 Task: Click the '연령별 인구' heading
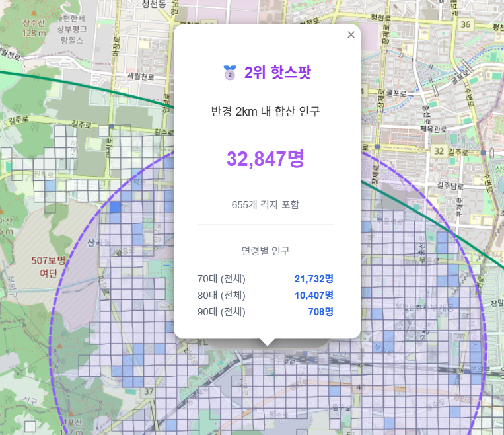coord(266,251)
